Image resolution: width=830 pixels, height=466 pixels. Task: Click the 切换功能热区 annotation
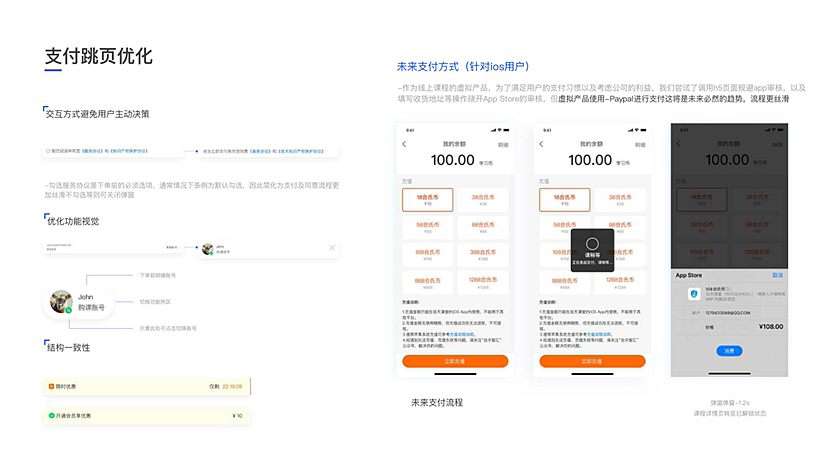(x=155, y=302)
